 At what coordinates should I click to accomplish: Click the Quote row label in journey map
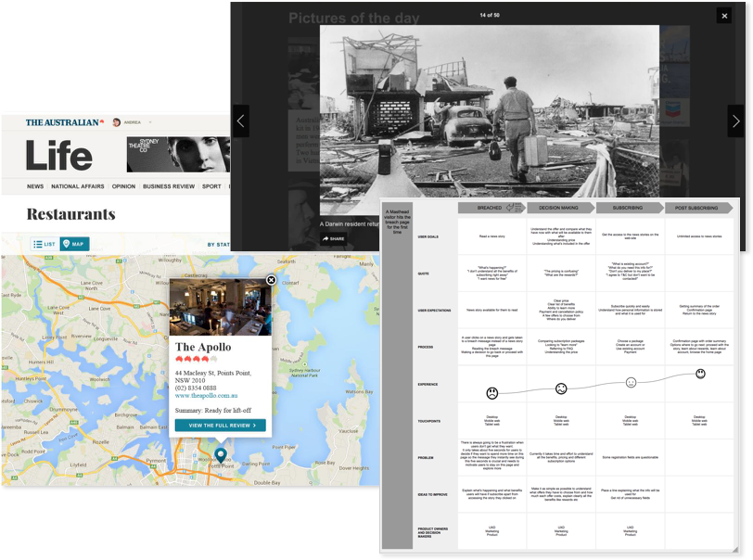(x=423, y=274)
